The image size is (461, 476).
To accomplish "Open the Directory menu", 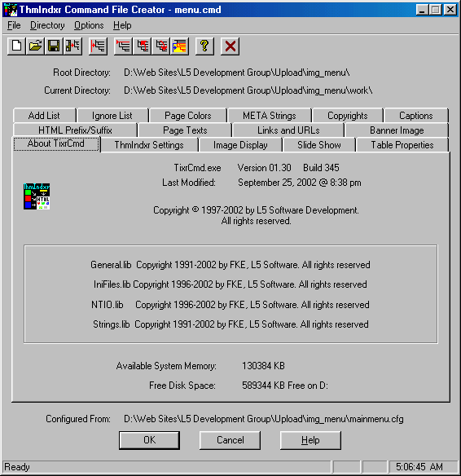I will point(47,25).
